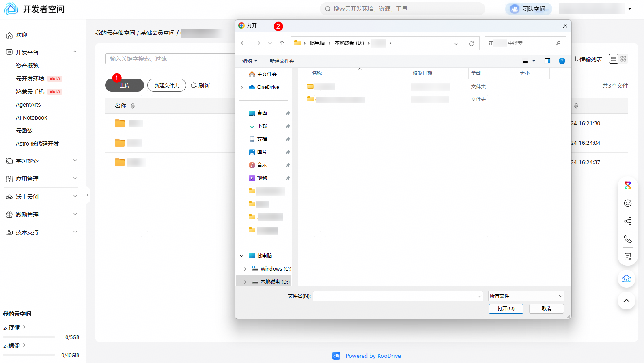Open 欢迎 in the sidebar
644x363 pixels.
(22, 35)
